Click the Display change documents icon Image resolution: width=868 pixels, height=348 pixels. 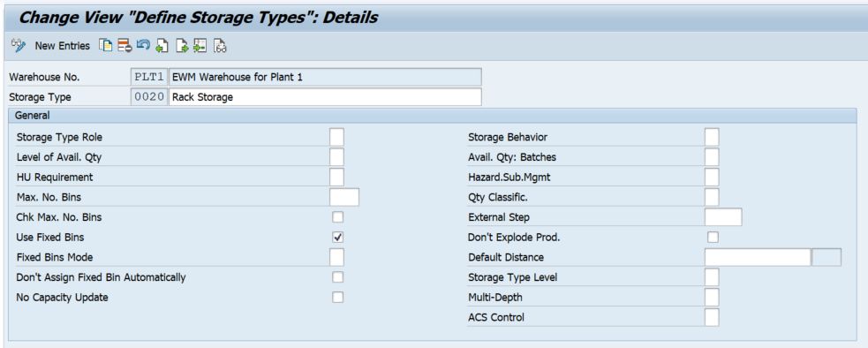point(220,45)
